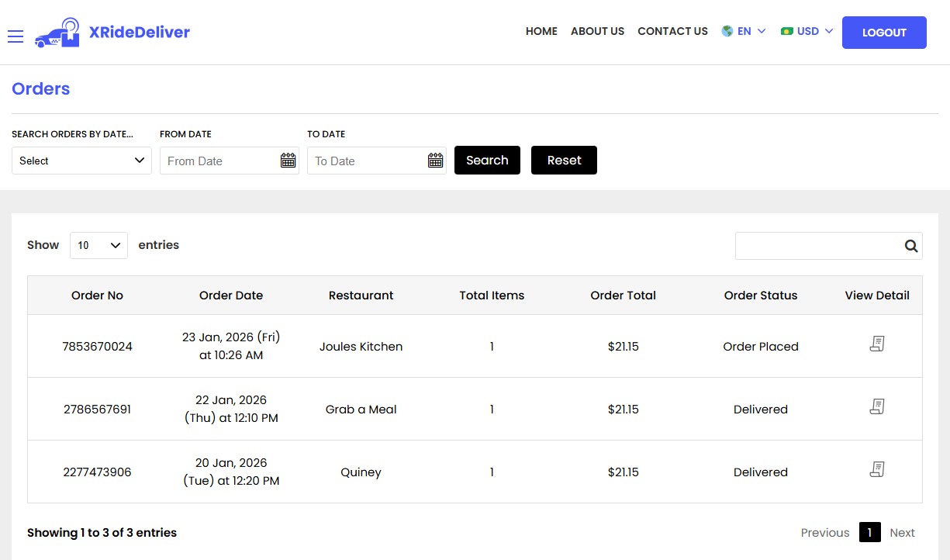Go to the HOME menu item
Screen dimensions: 950x560
[541, 31]
